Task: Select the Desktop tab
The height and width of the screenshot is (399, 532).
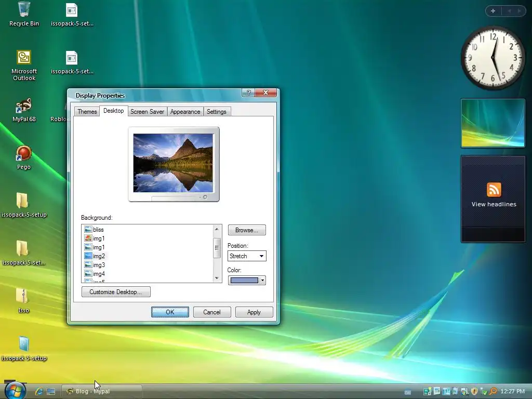Action: (114, 111)
